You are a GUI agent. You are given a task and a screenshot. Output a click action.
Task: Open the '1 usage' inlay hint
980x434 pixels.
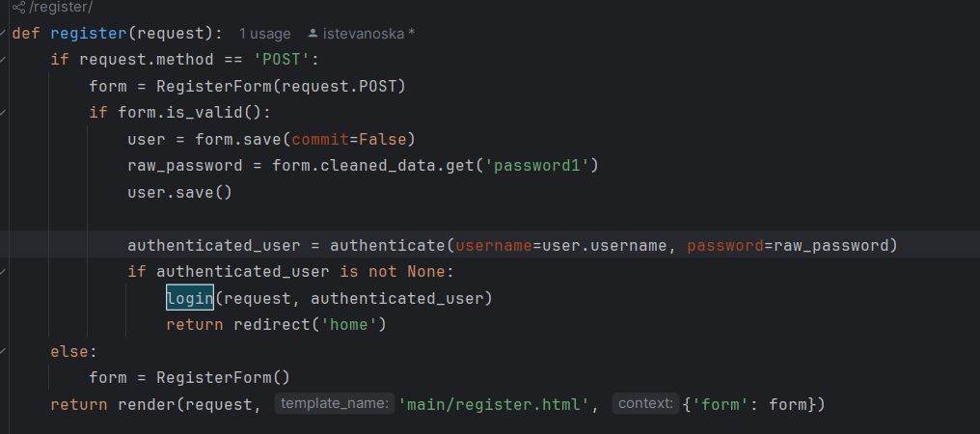coord(264,34)
